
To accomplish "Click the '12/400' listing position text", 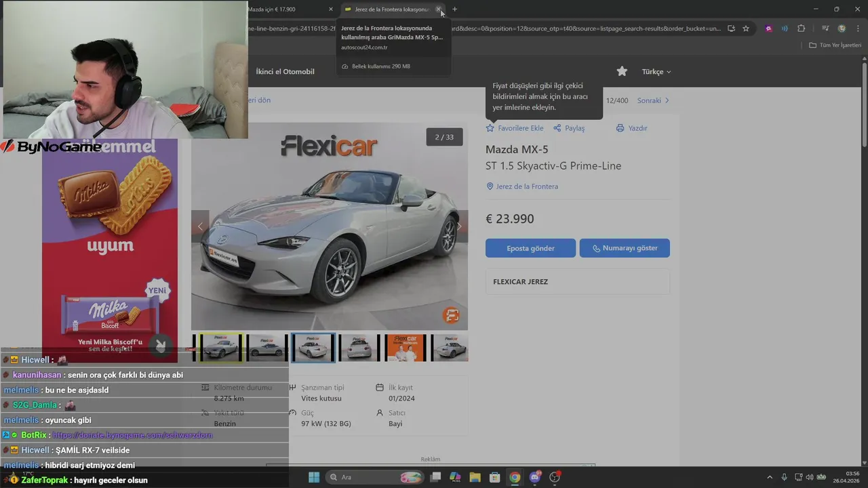I will click(x=617, y=100).
